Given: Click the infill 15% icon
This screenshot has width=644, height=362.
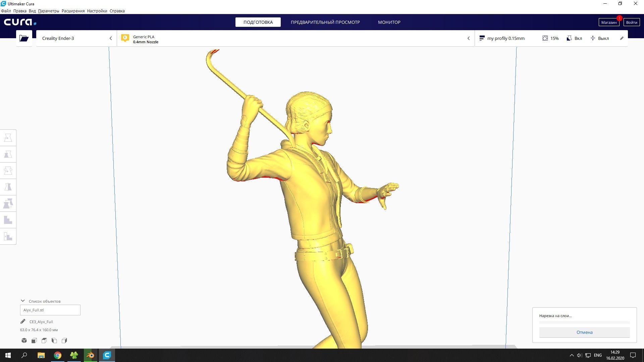Looking at the screenshot, I should pyautogui.click(x=545, y=38).
